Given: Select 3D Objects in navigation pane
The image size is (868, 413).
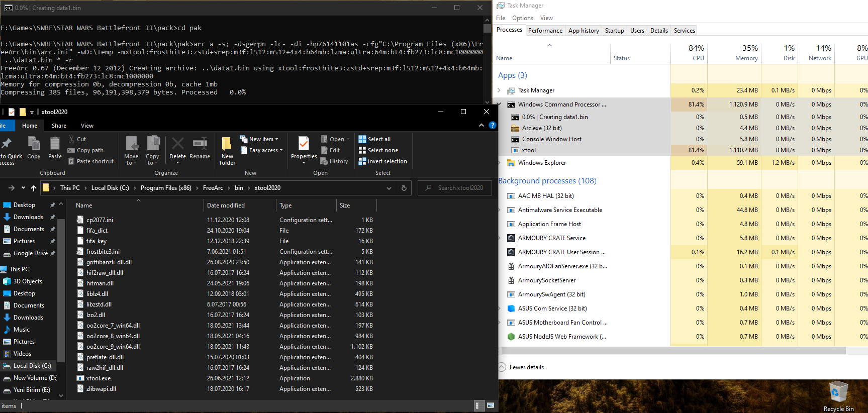Looking at the screenshot, I should pyautogui.click(x=28, y=281).
